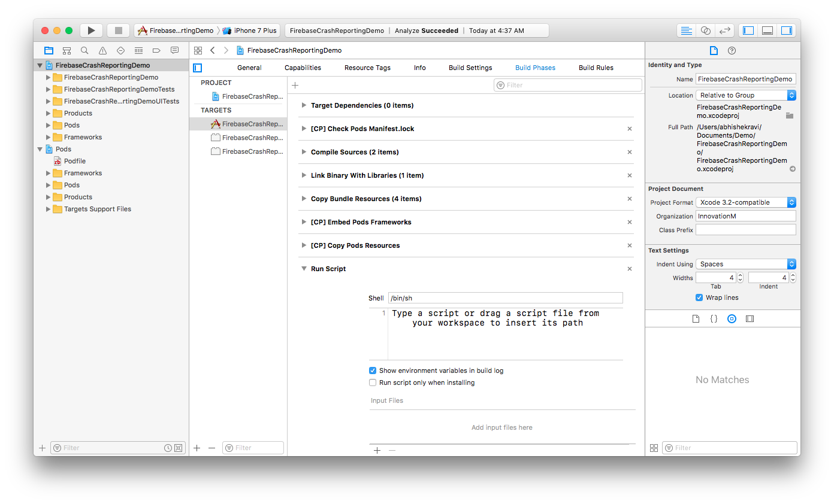Show the Assistant editor
This screenshot has width=834, height=504.
click(x=706, y=31)
